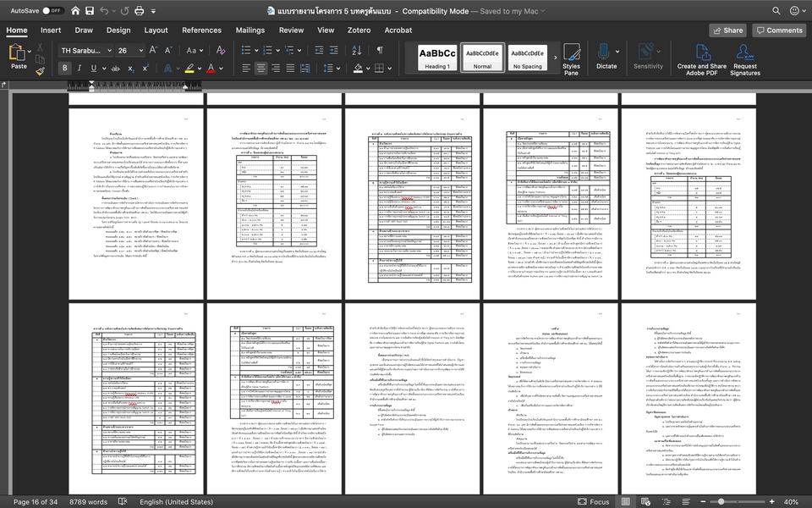Open the Styles Pane
Image resolution: width=812 pixels, height=508 pixels.
point(571,59)
